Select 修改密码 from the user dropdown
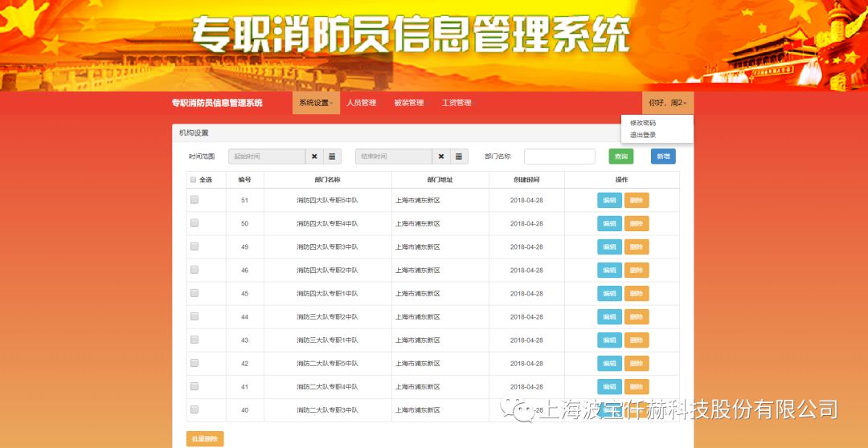868x448 pixels. tap(643, 123)
